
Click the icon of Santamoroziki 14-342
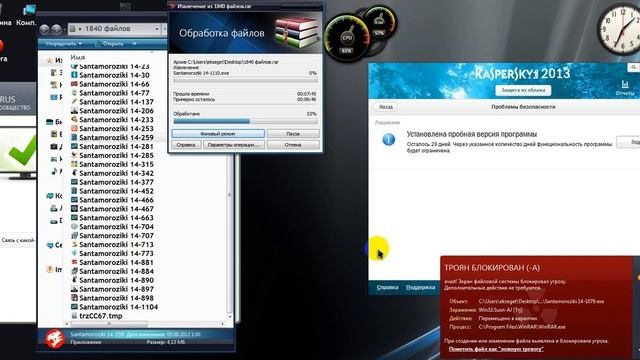(74, 173)
